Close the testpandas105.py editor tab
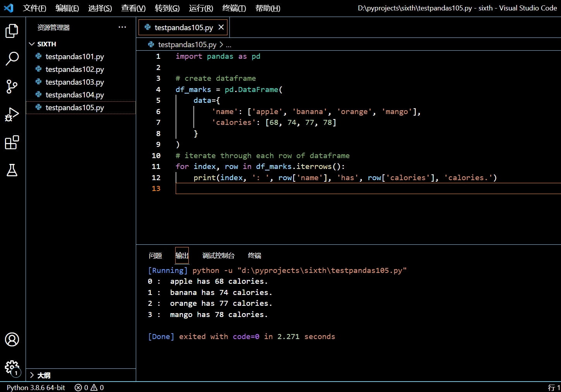Viewport: 561px width, 392px height. tap(221, 27)
